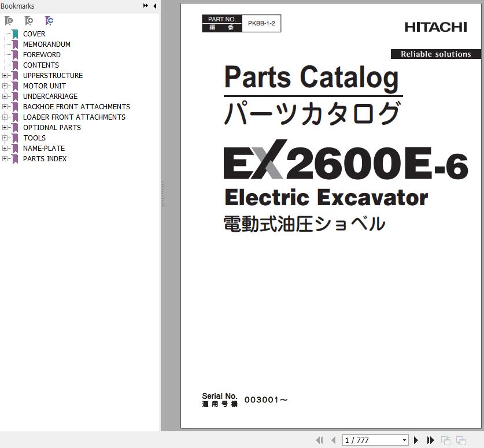Expand the BACKHOE FRONT ATTACHMENTS node
This screenshot has height=448, width=484.
click(5, 107)
